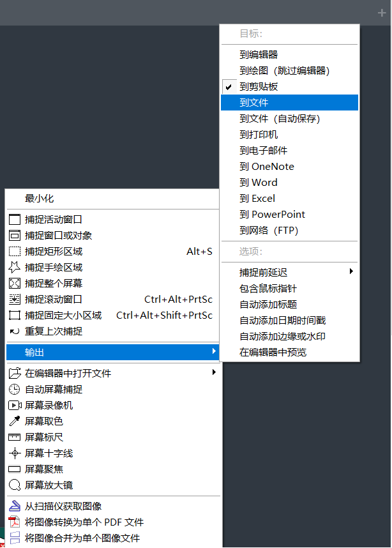The image size is (392, 548).
Task: Choose 到 OneNote output target
Action: coord(267,166)
